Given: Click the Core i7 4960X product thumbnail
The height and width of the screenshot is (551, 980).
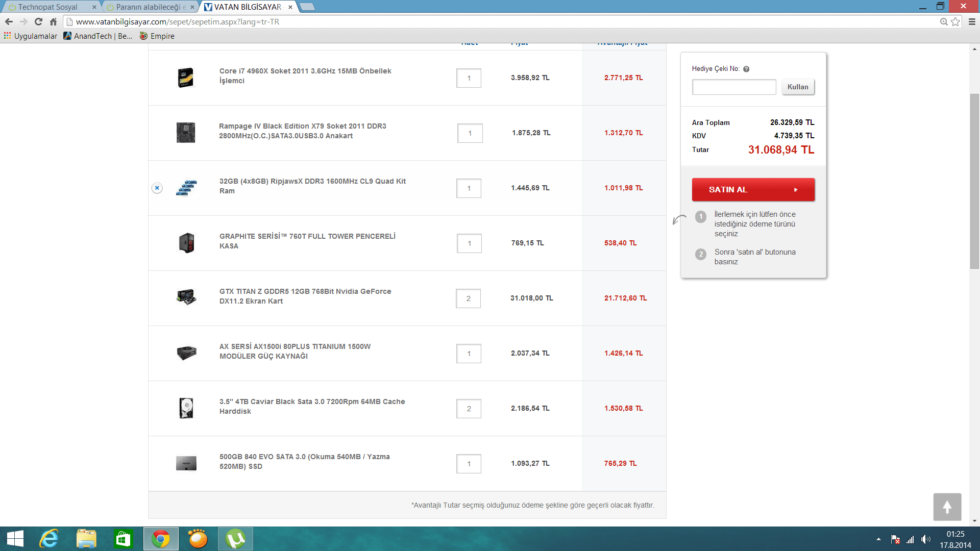Looking at the screenshot, I should pyautogui.click(x=186, y=78).
